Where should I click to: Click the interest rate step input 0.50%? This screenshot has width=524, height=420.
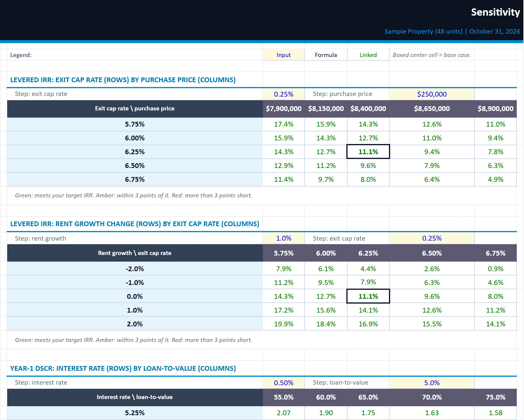(x=284, y=383)
